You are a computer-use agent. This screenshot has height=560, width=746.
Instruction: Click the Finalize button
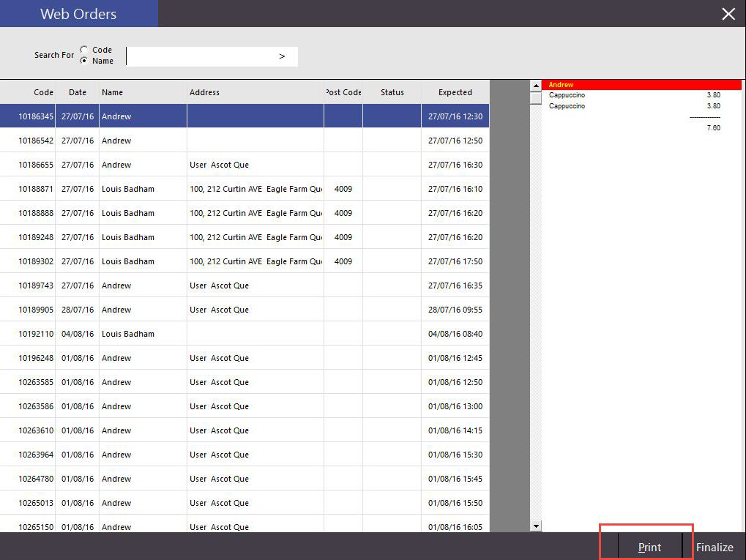[715, 547]
